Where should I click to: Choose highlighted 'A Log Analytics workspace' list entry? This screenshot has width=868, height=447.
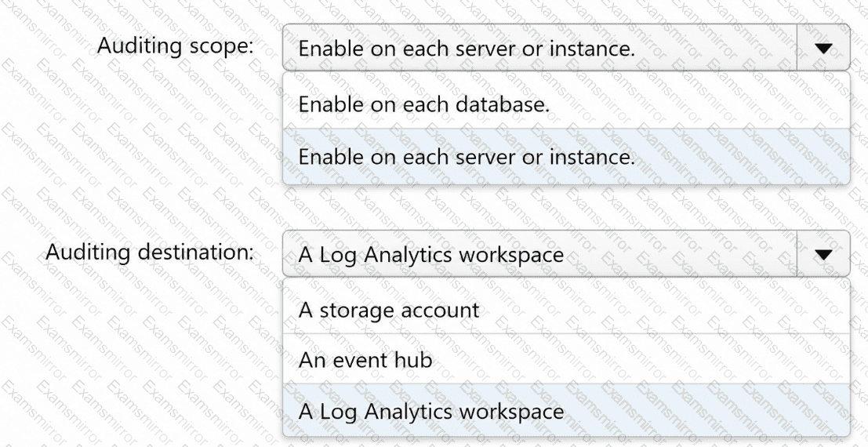(x=566, y=410)
